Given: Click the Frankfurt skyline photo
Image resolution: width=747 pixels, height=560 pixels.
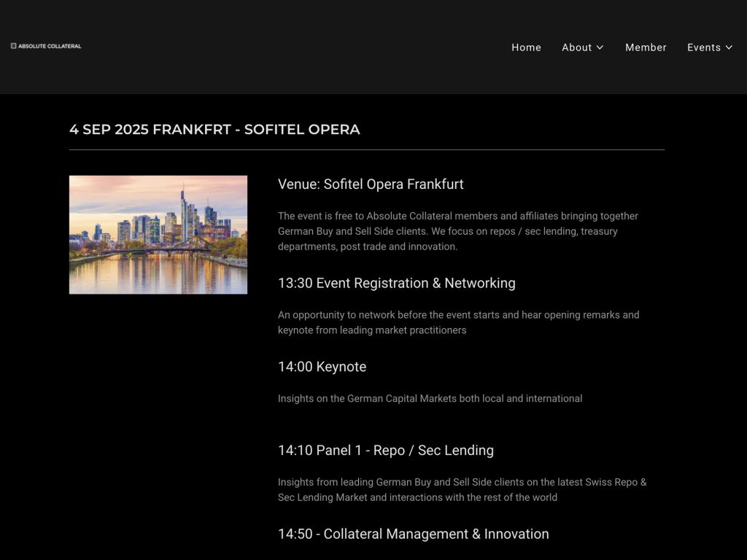Looking at the screenshot, I should pos(158,234).
